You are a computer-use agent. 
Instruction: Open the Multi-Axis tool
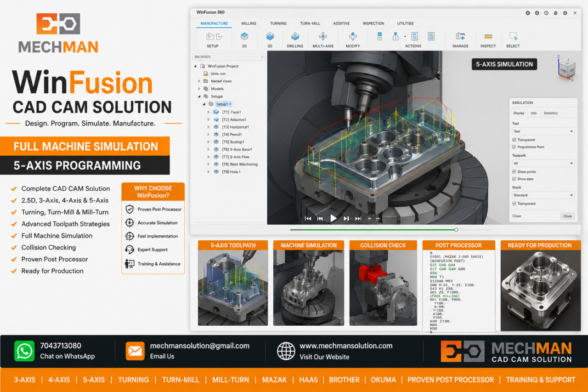click(x=323, y=40)
